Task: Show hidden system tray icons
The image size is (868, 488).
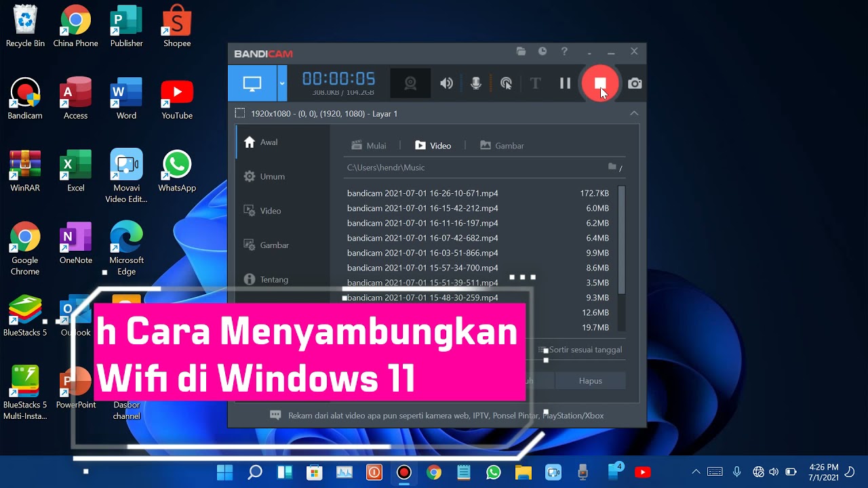Action: point(696,472)
